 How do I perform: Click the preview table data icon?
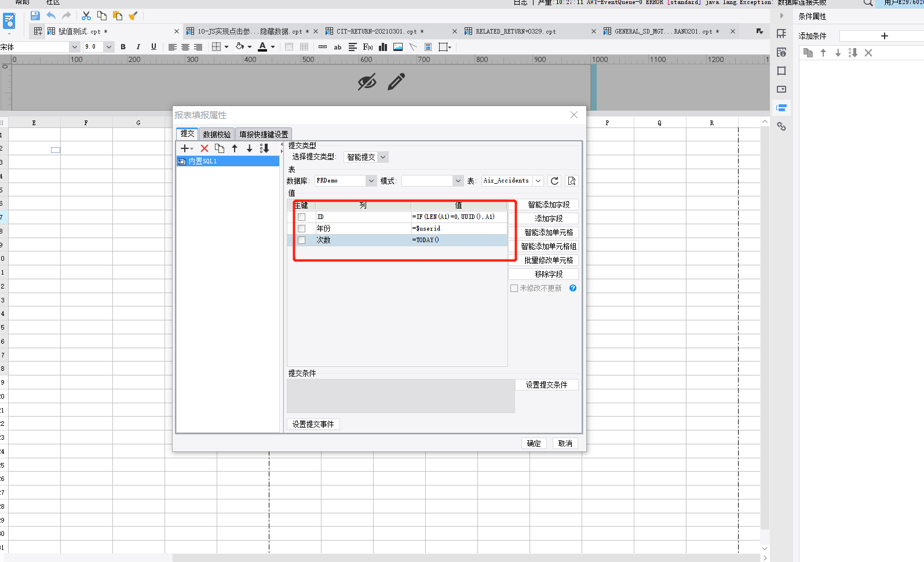pyautogui.click(x=572, y=181)
